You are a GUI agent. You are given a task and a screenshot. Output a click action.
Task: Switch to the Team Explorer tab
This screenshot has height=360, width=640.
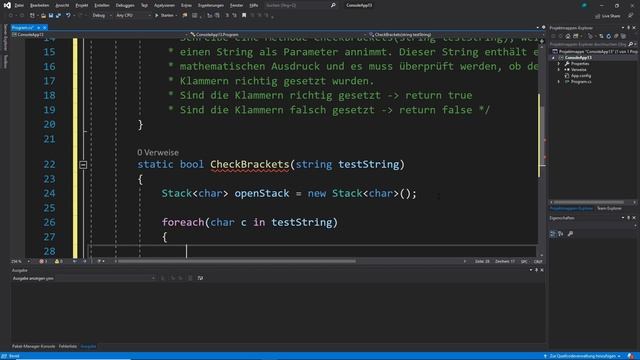point(609,209)
